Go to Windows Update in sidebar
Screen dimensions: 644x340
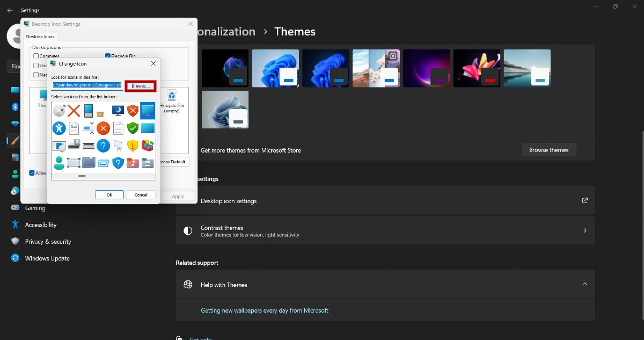coord(47,258)
